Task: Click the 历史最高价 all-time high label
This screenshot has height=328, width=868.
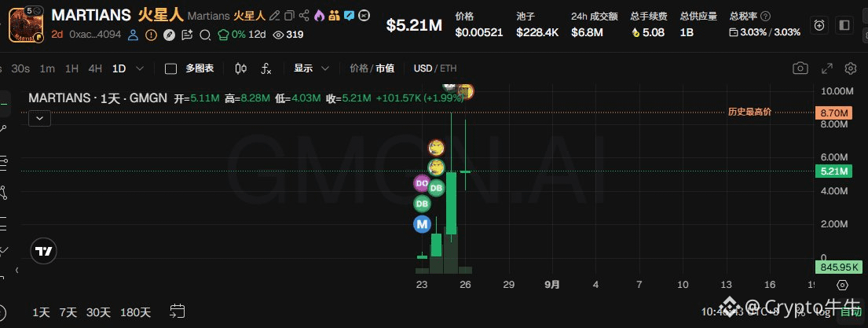Action: click(749, 112)
